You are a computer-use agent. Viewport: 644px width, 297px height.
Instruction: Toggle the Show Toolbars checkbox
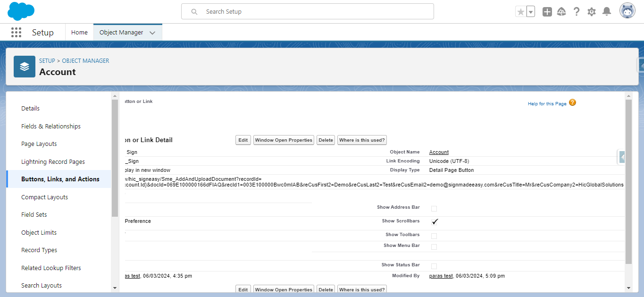tap(434, 236)
